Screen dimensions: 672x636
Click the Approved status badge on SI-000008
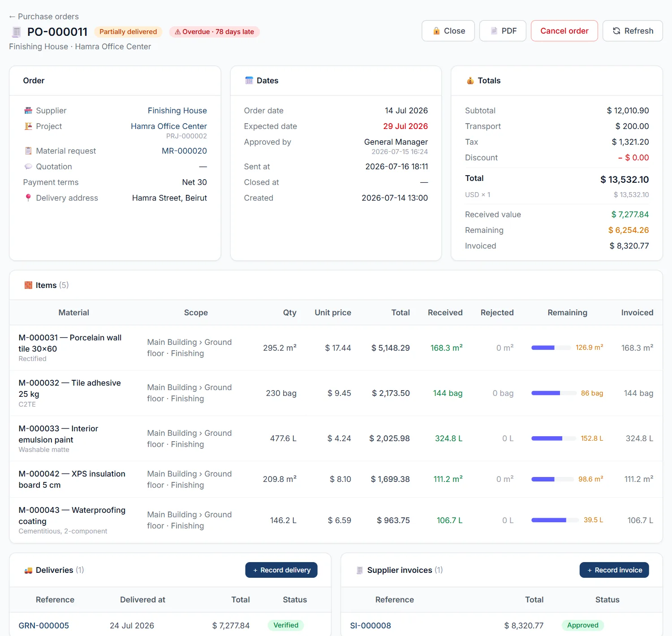583,625
